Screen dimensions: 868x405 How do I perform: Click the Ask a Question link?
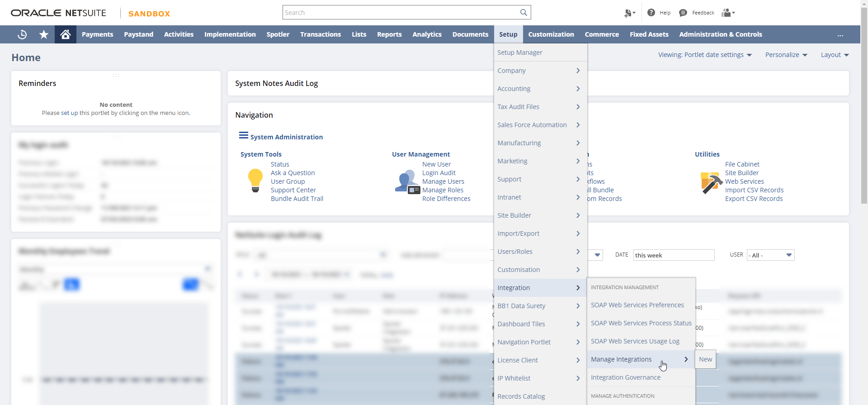tap(292, 173)
